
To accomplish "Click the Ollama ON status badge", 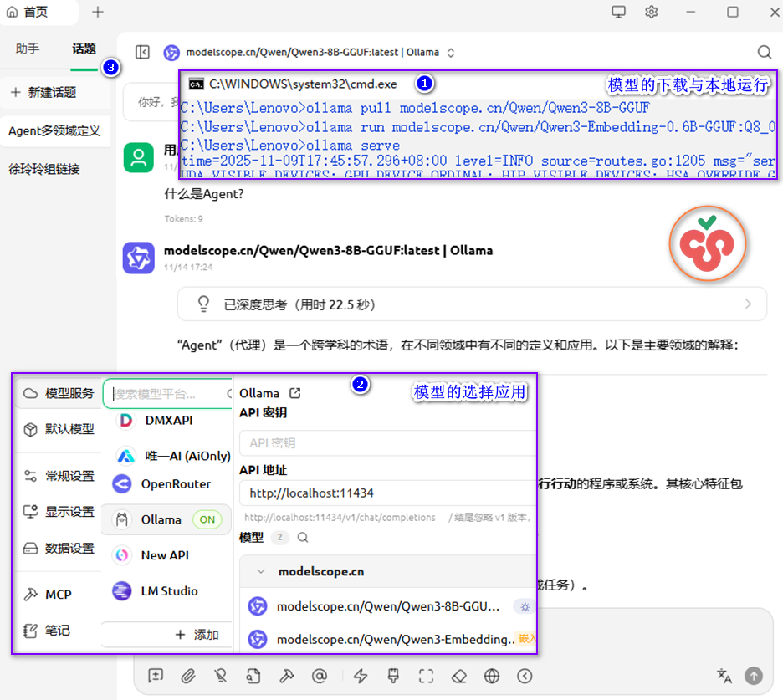I will 207,519.
